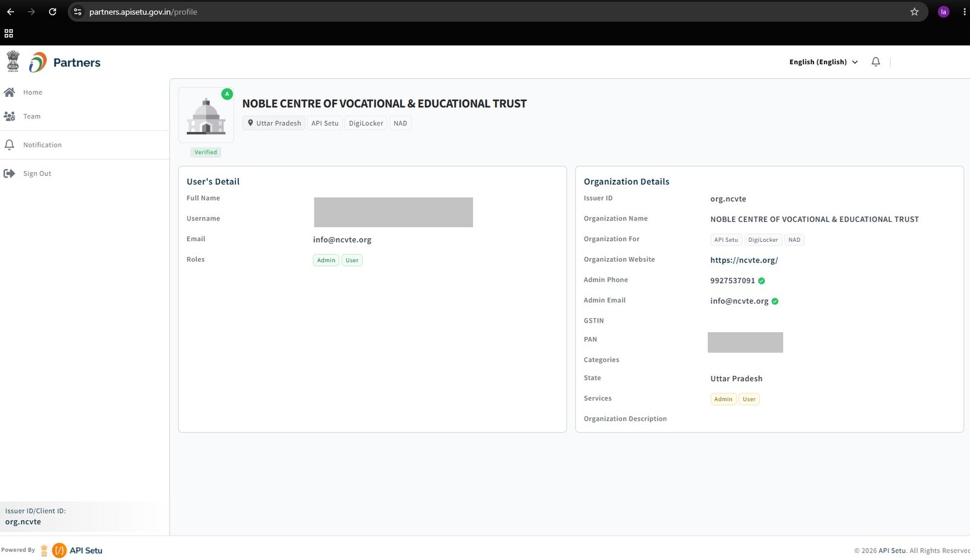Screen dimensions: 970x560
Task: Click the location pin icon beside Uttar Pradesh
Action: coord(250,123)
